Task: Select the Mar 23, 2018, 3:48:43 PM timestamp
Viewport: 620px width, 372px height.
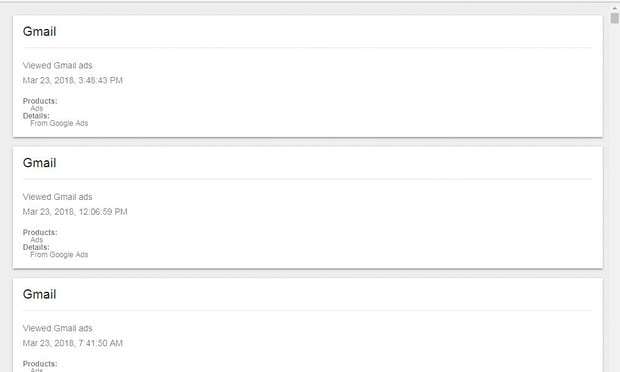Action: pos(73,80)
